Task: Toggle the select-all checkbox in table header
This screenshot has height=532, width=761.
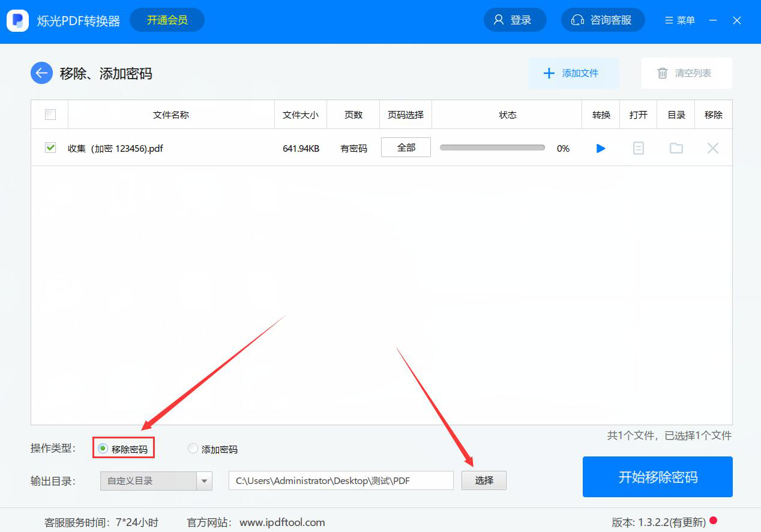Action: click(x=50, y=115)
